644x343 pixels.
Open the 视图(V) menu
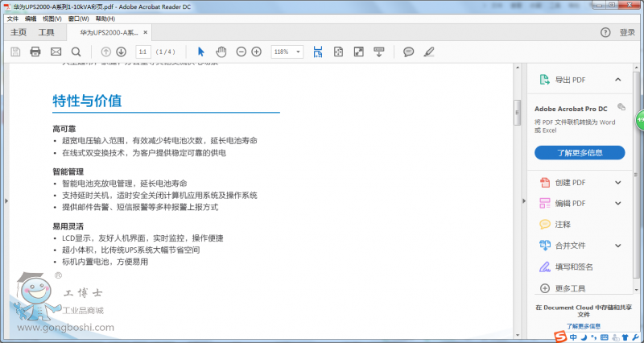(52, 19)
